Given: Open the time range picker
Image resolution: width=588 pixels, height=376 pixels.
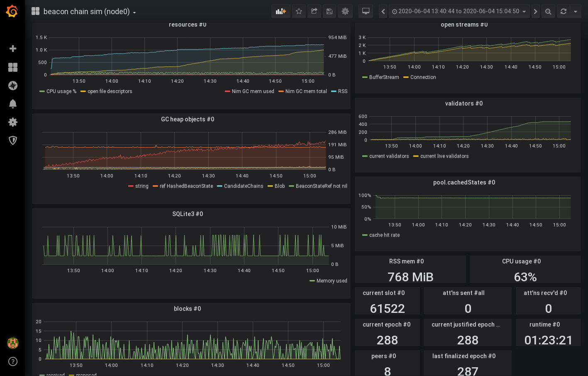Looking at the screenshot, I should point(459,11).
